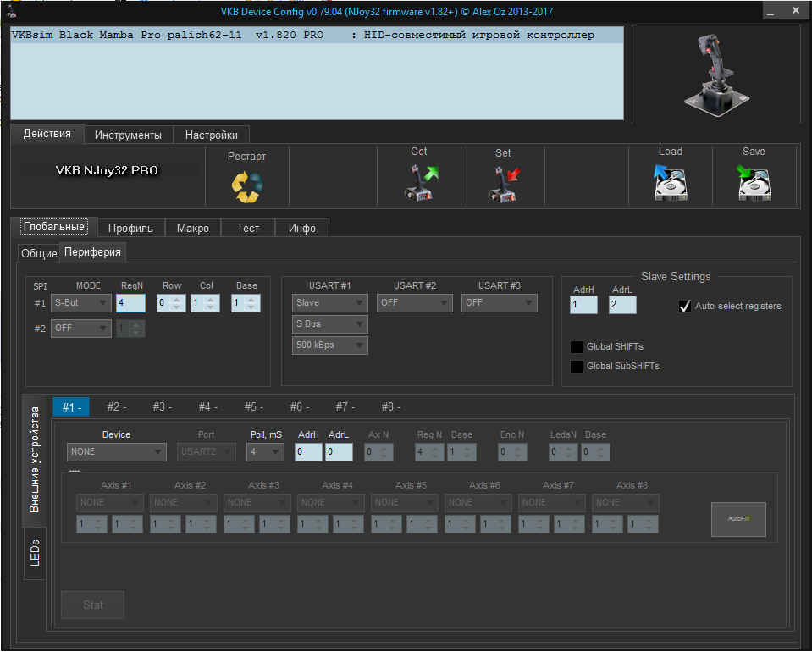Image resolution: width=812 pixels, height=652 pixels.
Task: Click Slave Settings AdrH field
Action: [x=583, y=305]
